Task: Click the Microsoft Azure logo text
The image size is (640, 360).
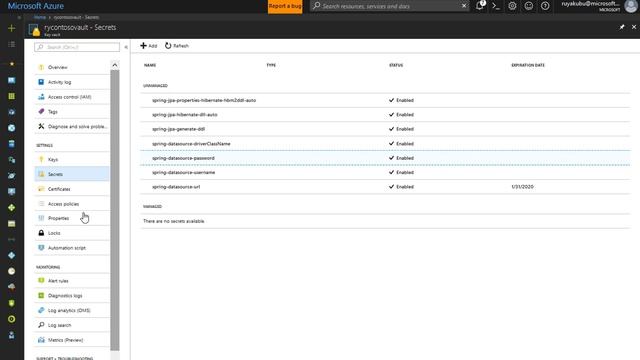Action: click(x=36, y=6)
